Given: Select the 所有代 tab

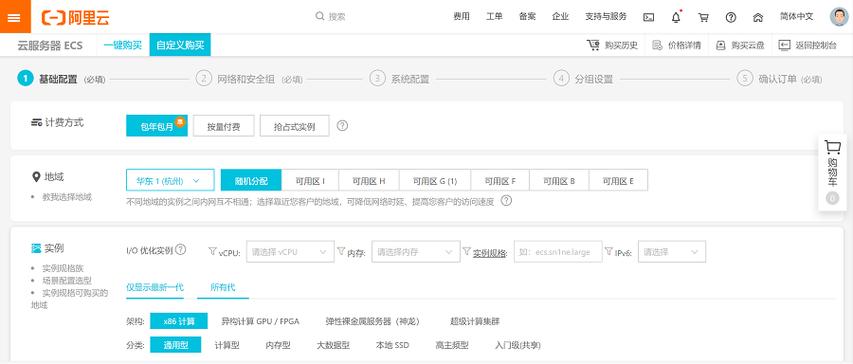Looking at the screenshot, I should [223, 287].
